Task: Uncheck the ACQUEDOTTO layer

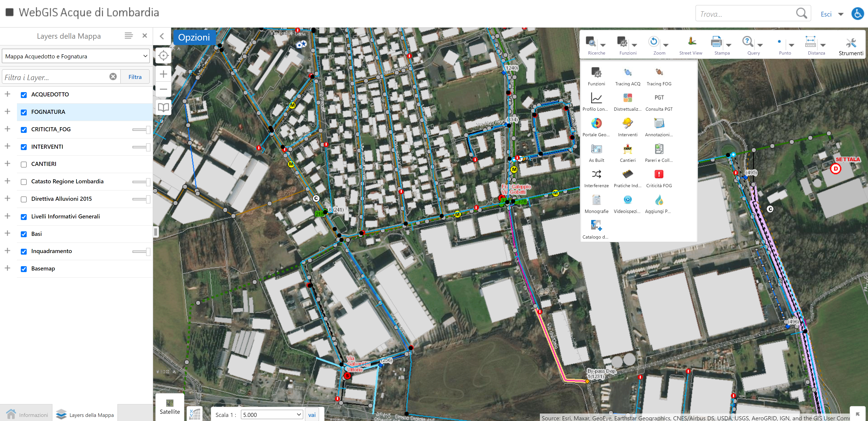Action: 24,95
